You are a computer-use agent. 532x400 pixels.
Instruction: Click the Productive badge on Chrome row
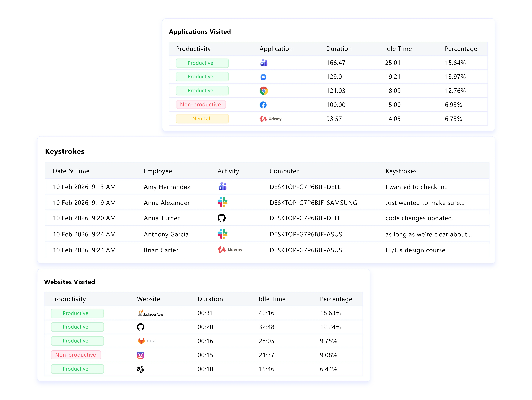202,90
